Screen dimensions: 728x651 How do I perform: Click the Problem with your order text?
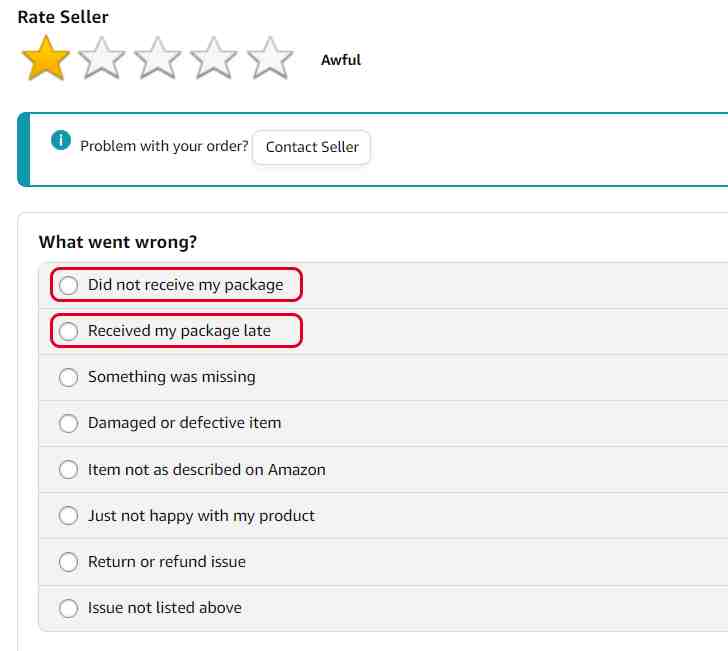coord(164,146)
